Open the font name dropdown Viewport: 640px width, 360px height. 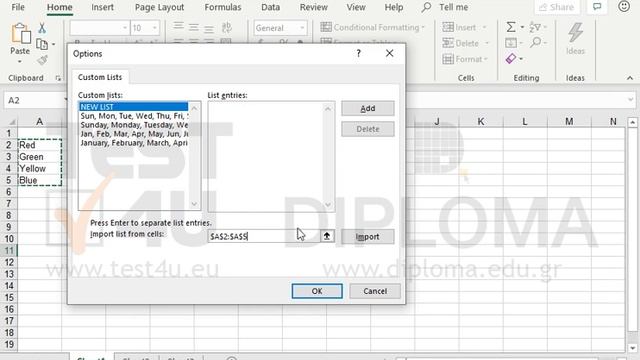(124, 28)
